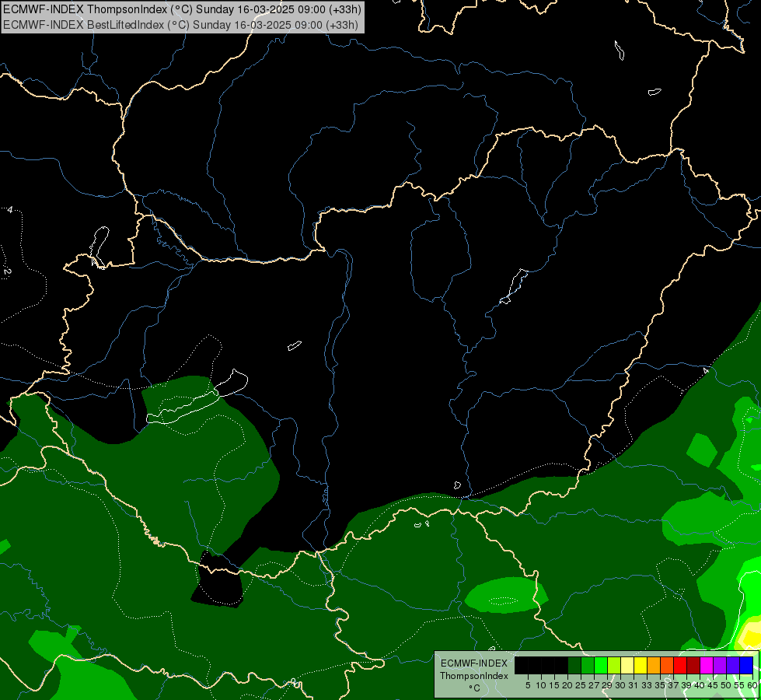The image size is (761, 700).
Task: Click the legend tick label 29
Action: coord(607,685)
